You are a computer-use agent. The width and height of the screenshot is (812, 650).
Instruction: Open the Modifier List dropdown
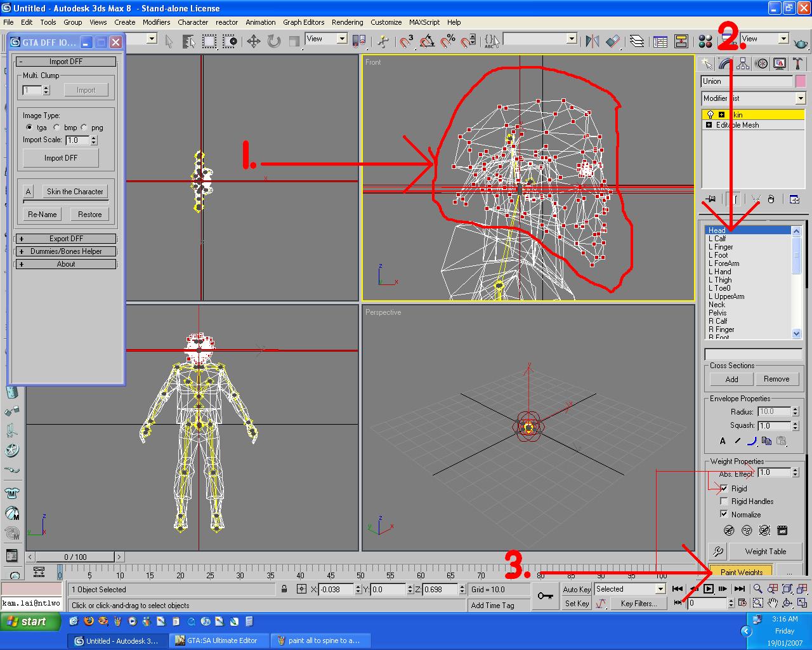pos(800,98)
